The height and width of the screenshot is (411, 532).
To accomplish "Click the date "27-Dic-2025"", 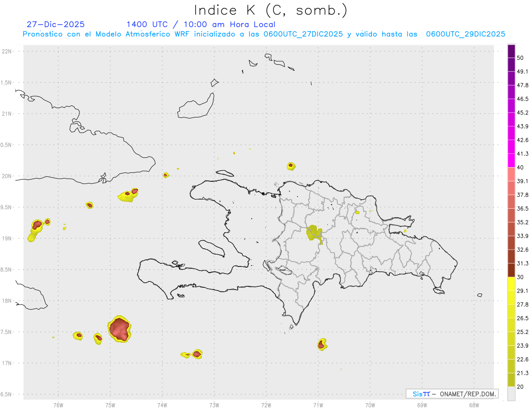I will (56, 24).
